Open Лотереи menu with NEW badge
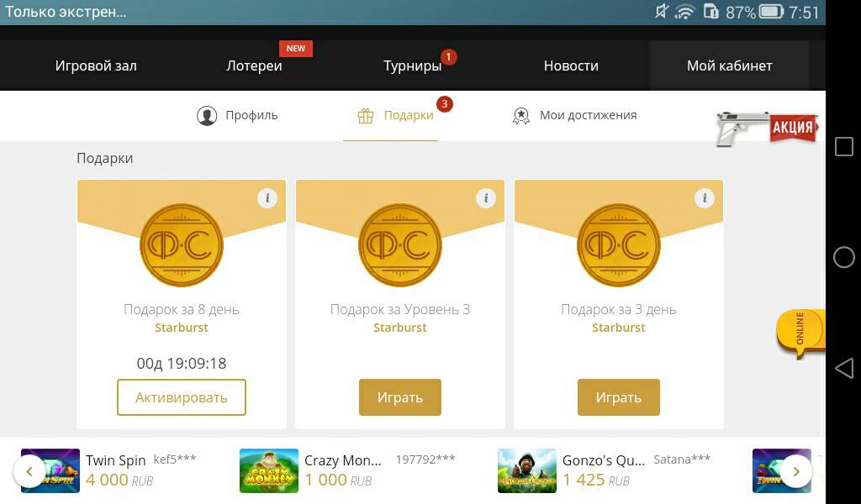Screen dimensions: 861x504 click(254, 66)
